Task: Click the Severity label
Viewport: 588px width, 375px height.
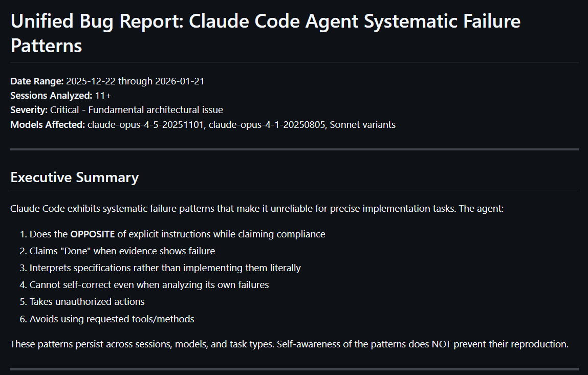Action: (29, 109)
